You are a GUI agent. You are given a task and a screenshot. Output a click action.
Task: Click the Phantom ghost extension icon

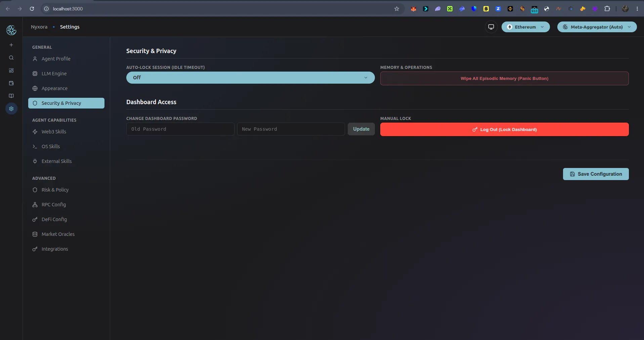tap(438, 9)
